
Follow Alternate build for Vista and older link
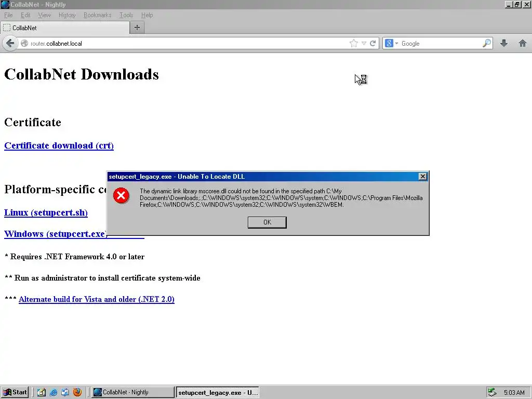pyautogui.click(x=96, y=299)
